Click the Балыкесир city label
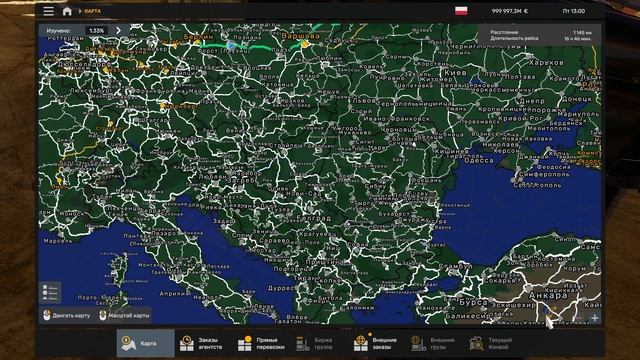Viewport: 640px width, 360px height. coord(467,316)
